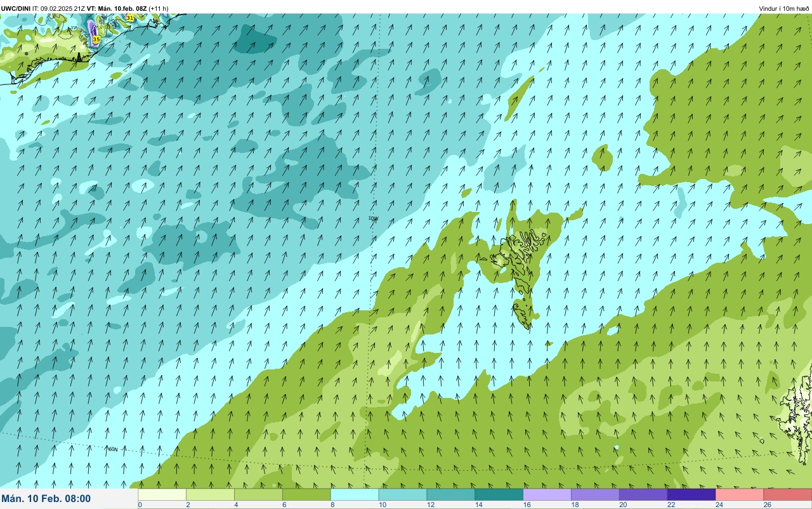Click legend scale value '12'
This screenshot has width=812, height=509.
point(430,505)
